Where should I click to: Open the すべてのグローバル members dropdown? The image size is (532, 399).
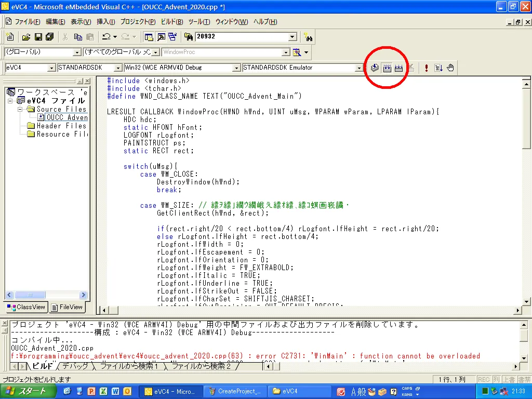(156, 52)
